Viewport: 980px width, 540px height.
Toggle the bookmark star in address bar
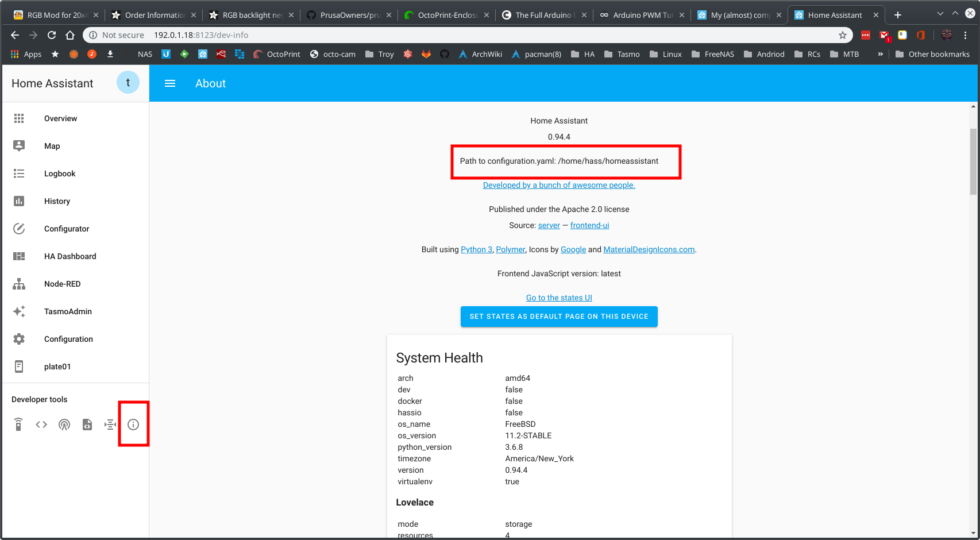(x=843, y=35)
